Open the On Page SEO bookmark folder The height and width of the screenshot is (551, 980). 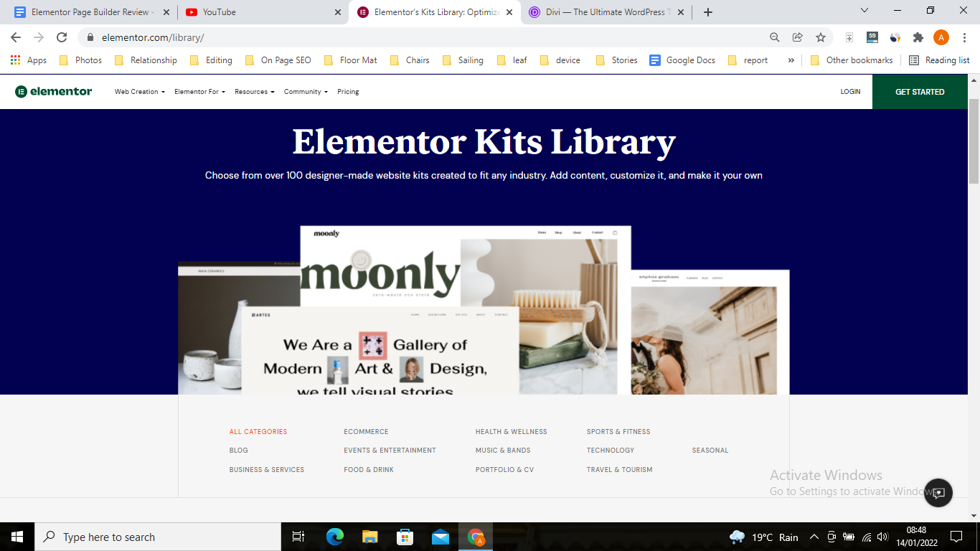tap(278, 60)
